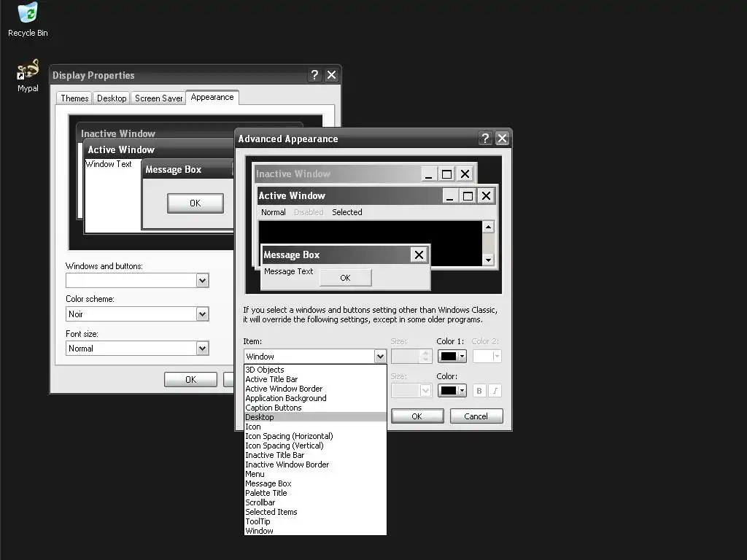Image resolution: width=747 pixels, height=560 pixels.
Task: Click Selected menu item in Active Window preview
Action: pos(347,212)
